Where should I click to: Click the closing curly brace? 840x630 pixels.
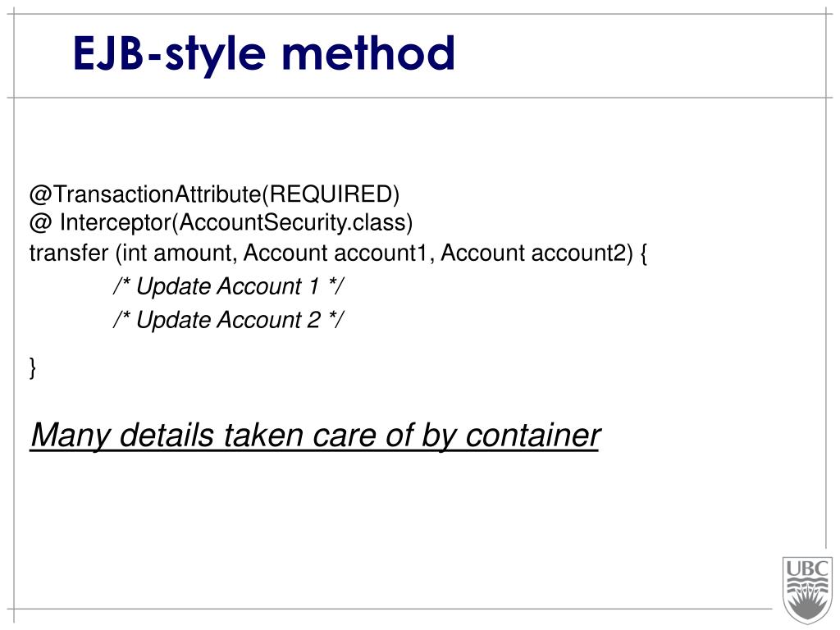click(33, 368)
